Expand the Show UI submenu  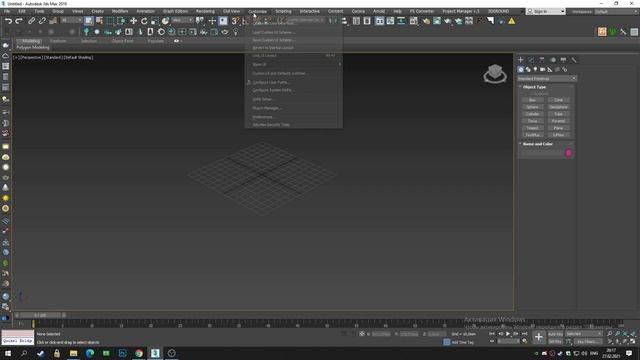pos(293,64)
